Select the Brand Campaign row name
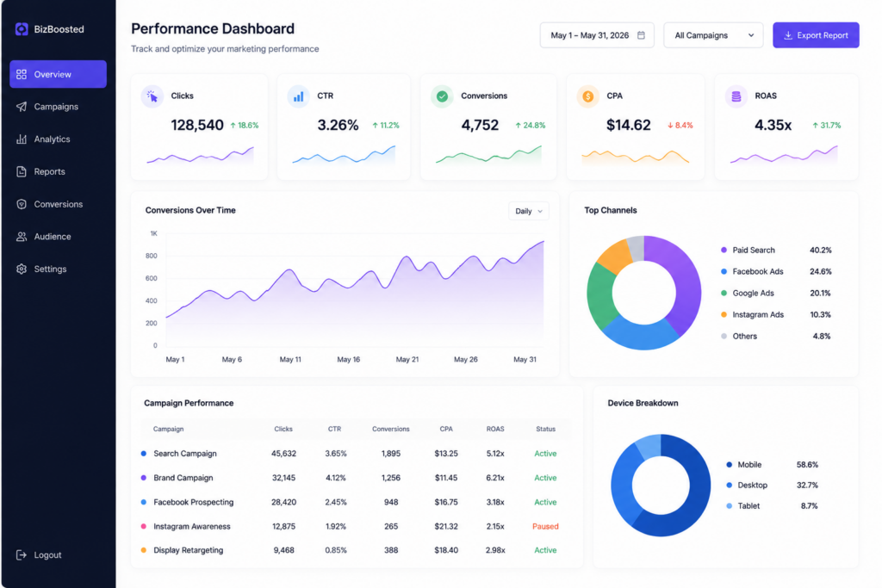Image resolution: width=882 pixels, height=588 pixels. pyautogui.click(x=183, y=478)
